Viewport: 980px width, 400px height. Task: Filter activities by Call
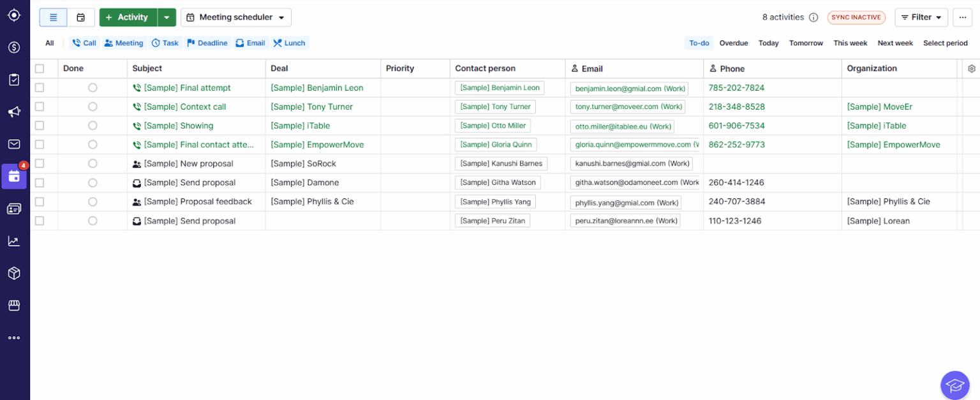pyautogui.click(x=83, y=43)
